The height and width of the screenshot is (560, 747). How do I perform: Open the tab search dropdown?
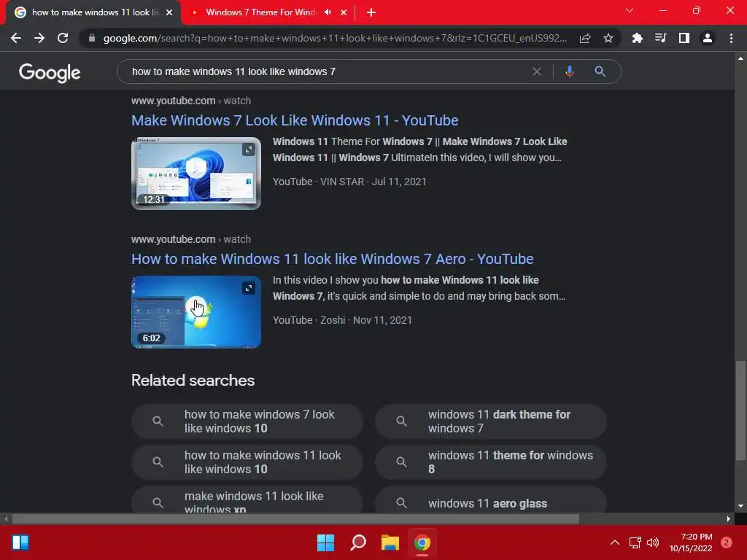coord(630,10)
